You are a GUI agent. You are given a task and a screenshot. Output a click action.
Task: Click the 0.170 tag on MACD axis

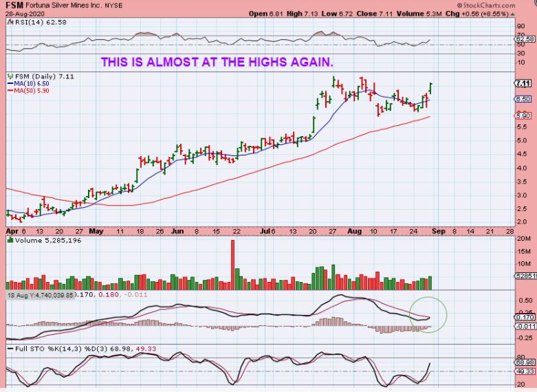[x=525, y=317]
